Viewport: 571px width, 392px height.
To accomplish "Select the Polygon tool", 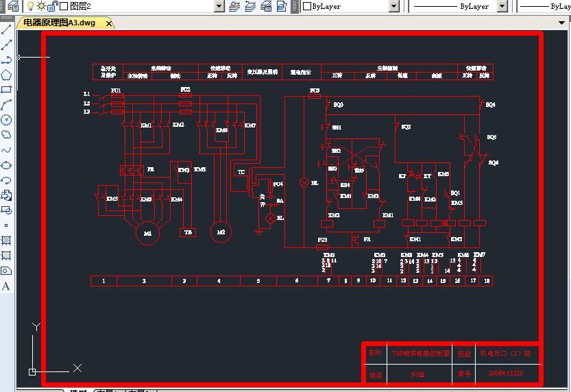I will pyautogui.click(x=7, y=75).
